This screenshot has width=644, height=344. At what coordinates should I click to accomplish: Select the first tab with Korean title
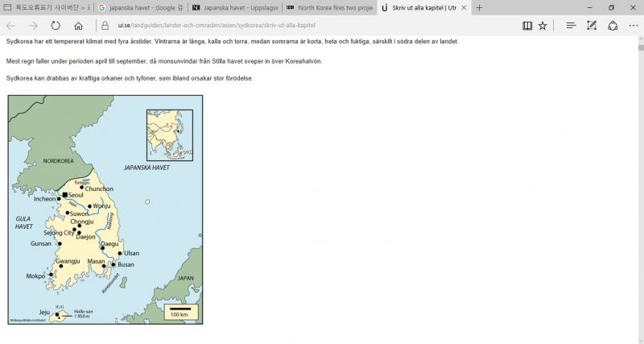(x=47, y=7)
